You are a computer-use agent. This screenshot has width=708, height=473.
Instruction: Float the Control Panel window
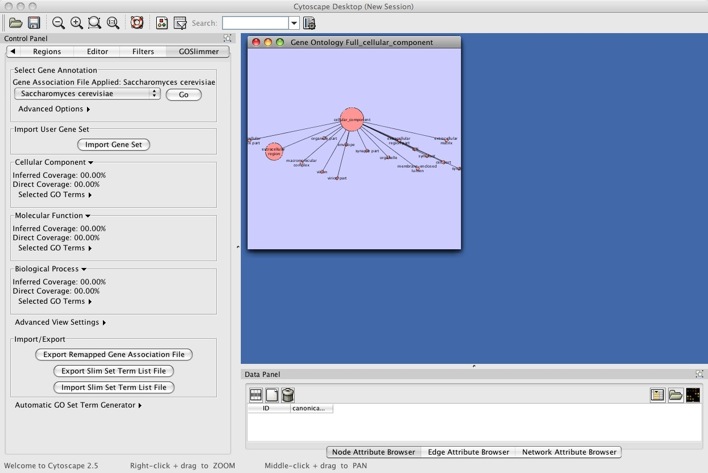coord(227,38)
